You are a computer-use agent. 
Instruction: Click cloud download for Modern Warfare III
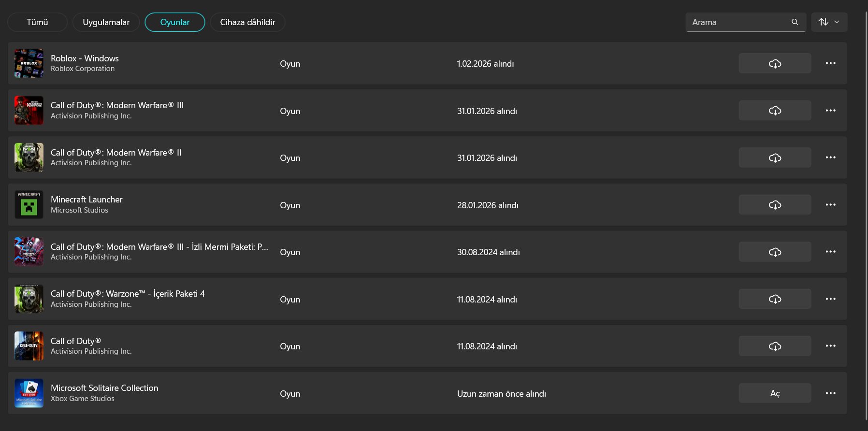(x=775, y=111)
